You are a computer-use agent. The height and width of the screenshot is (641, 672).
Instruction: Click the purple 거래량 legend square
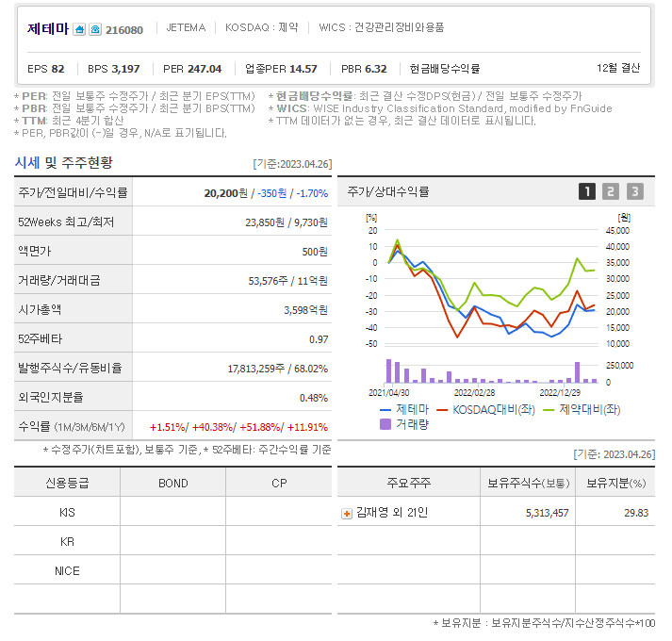(x=385, y=424)
